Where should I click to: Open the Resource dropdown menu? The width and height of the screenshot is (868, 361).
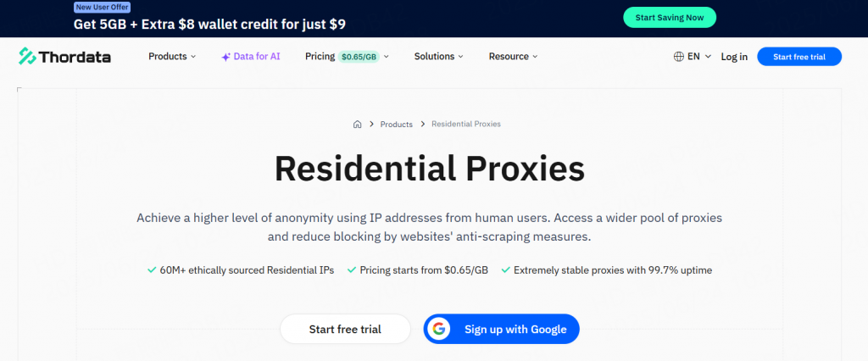(513, 57)
